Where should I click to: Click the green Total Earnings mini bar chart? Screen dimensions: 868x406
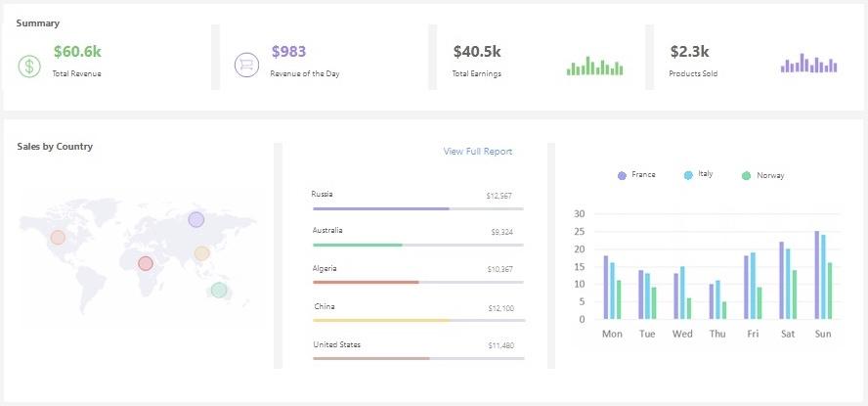tap(594, 66)
